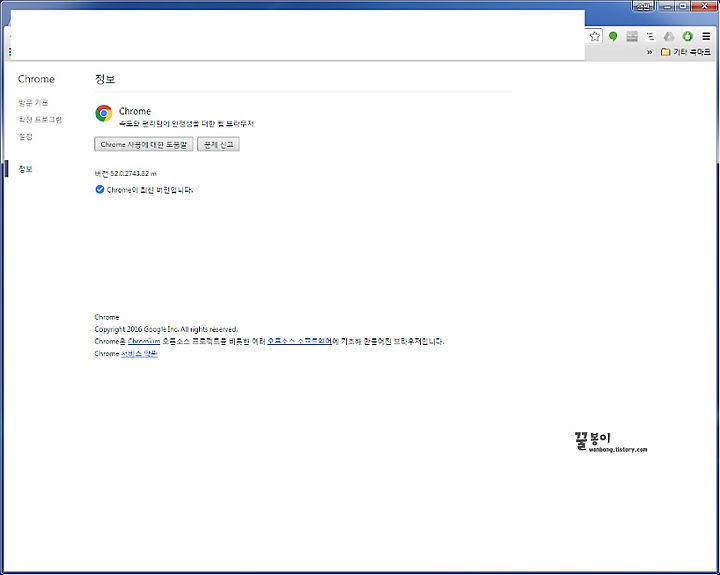The height and width of the screenshot is (575, 720).
Task: Open the Chromium link
Action: [144, 341]
